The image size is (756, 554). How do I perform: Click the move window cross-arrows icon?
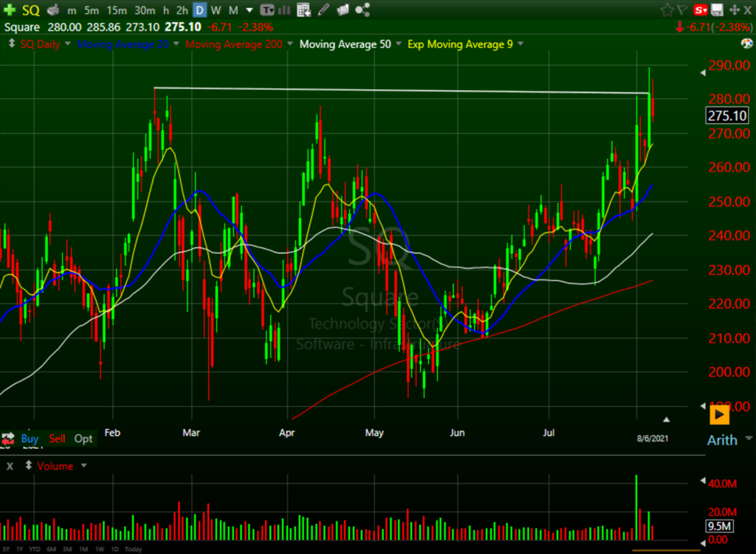[x=735, y=10]
